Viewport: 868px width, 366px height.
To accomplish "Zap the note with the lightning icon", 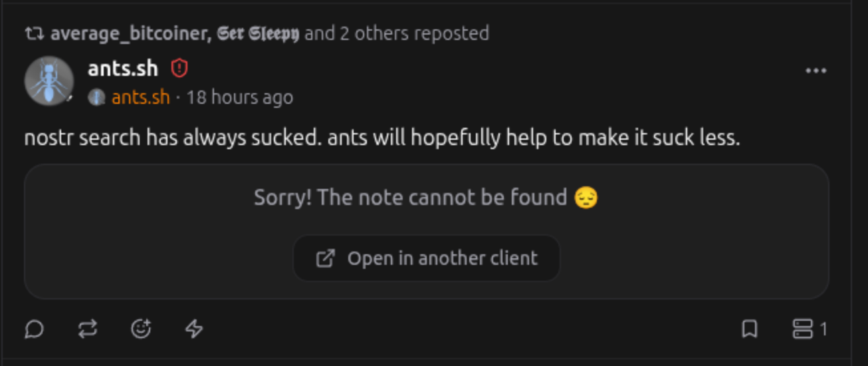I will (193, 329).
